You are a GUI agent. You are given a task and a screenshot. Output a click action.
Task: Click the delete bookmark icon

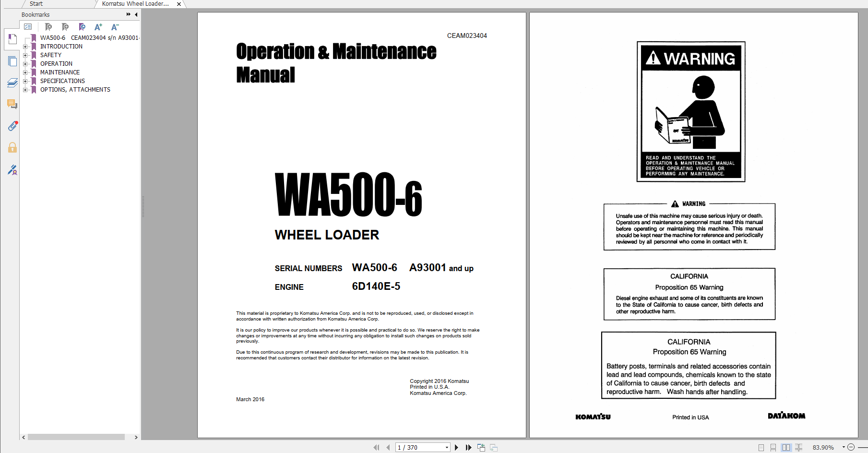pyautogui.click(x=48, y=27)
